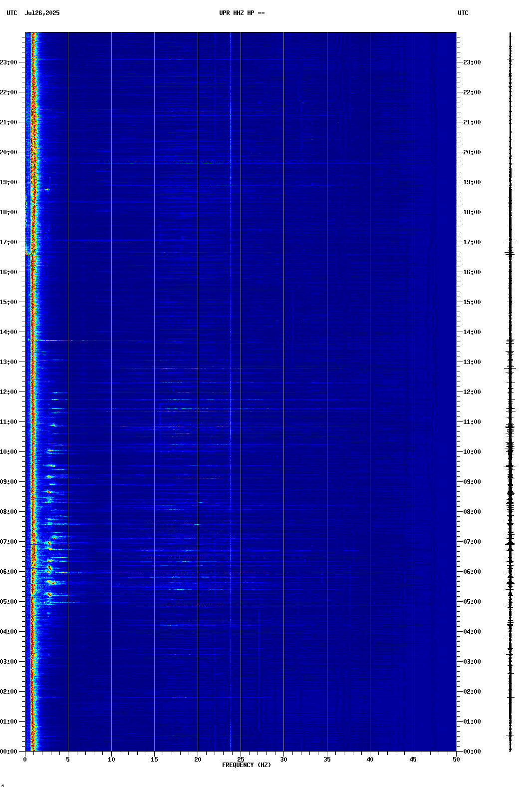Click the left-axis "18:00" time label

9,212
